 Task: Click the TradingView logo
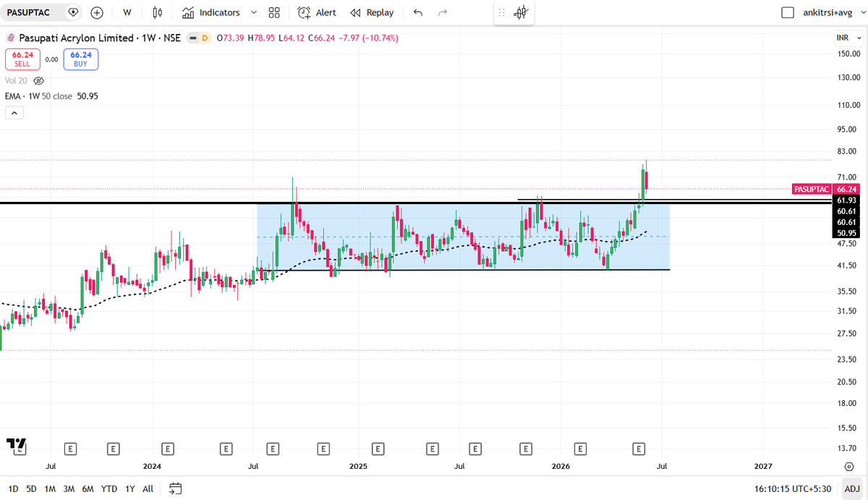16,445
